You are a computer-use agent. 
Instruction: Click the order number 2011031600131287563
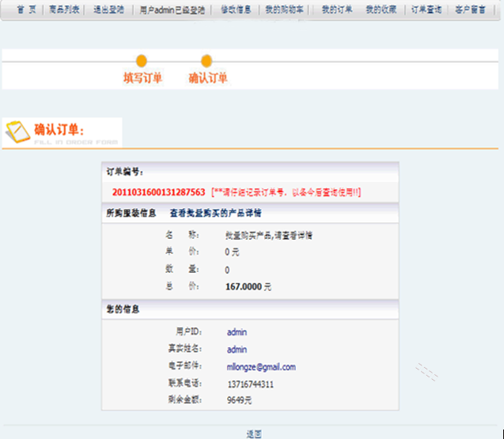(158, 192)
